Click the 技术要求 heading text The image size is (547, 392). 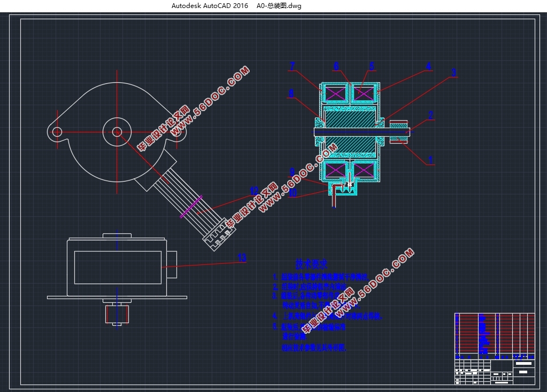tap(311, 264)
